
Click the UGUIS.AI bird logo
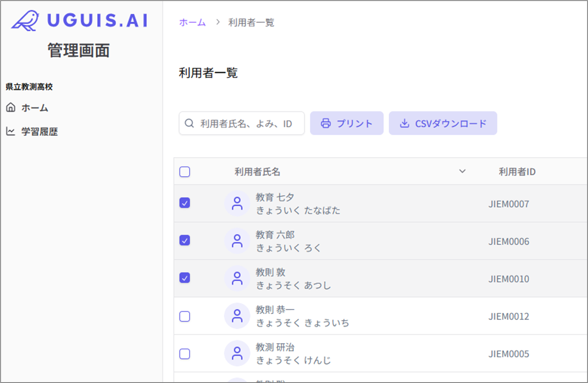(25, 21)
